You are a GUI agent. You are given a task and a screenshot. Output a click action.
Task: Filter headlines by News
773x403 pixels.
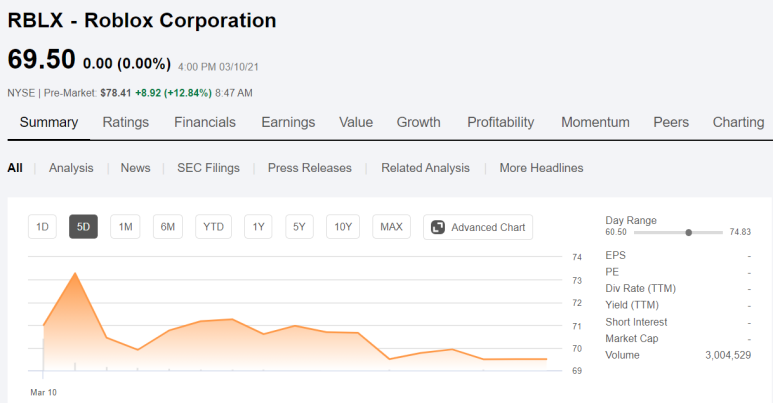pos(136,168)
